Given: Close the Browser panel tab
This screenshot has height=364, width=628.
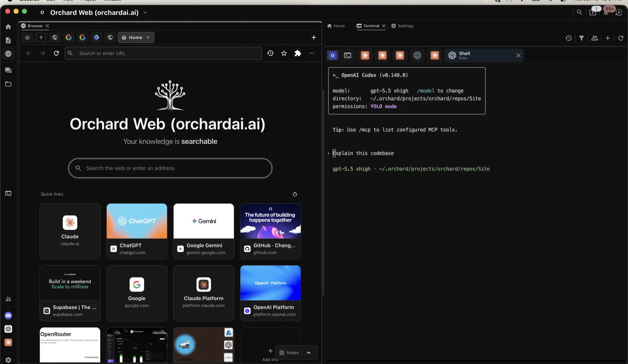Looking at the screenshot, I should click(x=47, y=26).
